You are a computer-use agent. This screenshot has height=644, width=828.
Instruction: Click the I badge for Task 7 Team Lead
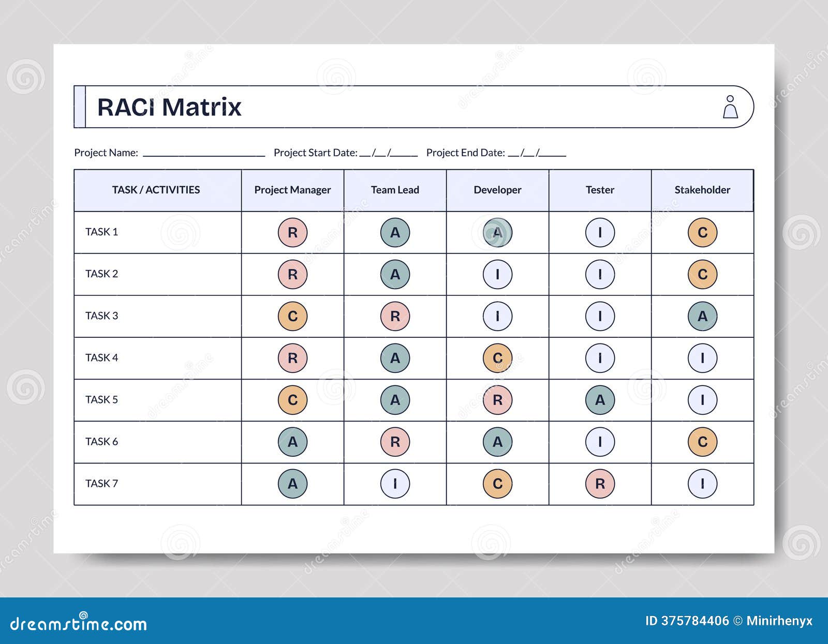395,484
